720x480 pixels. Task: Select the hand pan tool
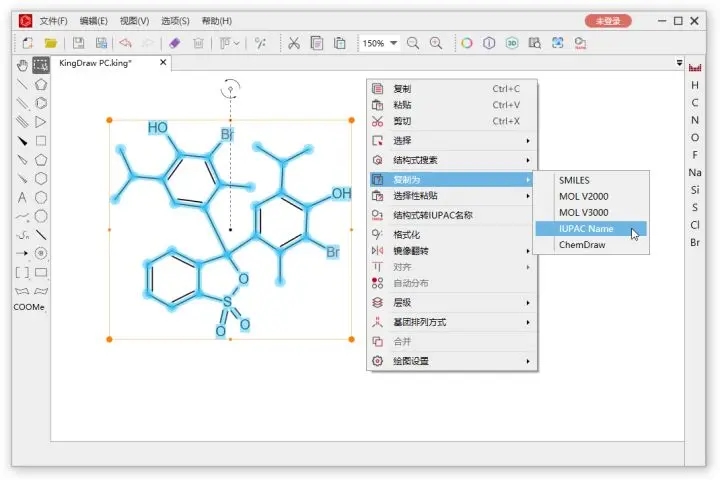pos(22,65)
